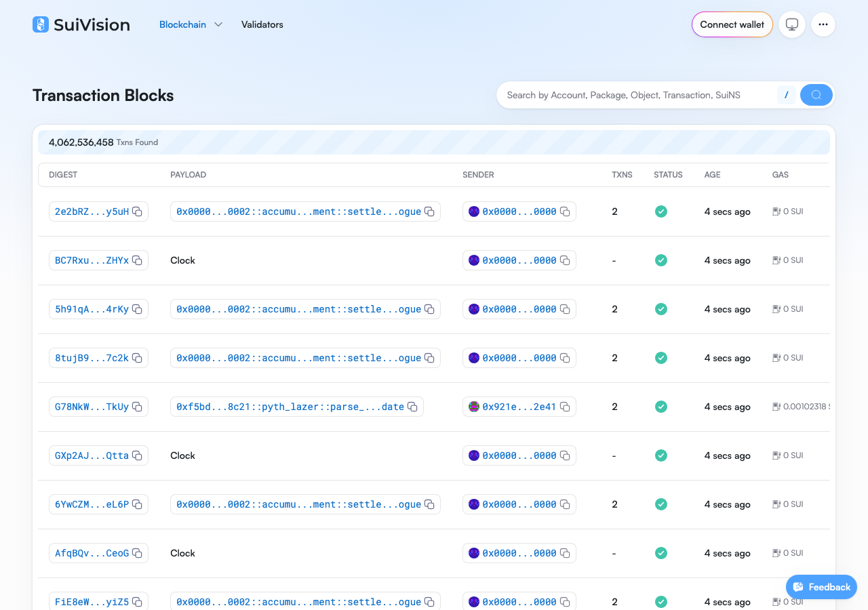Screen dimensions: 868x610
Task: Copy the pyth_lazer payload address
Action: coord(412,407)
